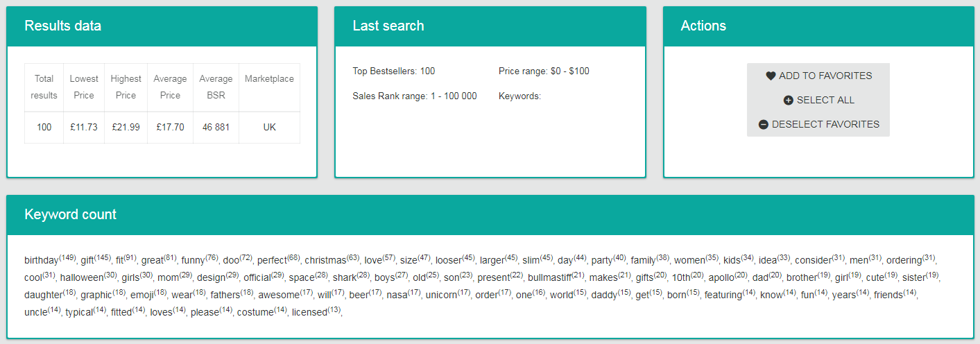This screenshot has height=344, width=980.
Task: Click the ADD TO FAVORITES button
Action: pos(818,76)
